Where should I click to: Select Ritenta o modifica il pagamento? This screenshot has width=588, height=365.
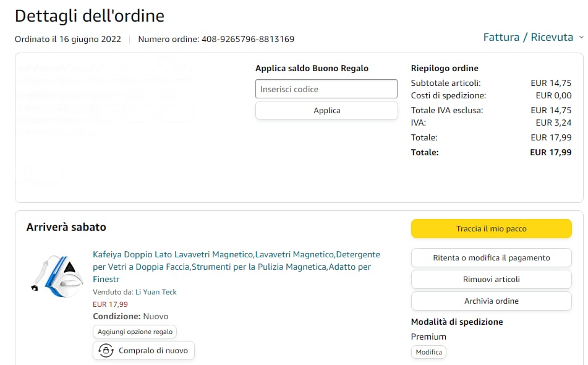[x=491, y=258]
